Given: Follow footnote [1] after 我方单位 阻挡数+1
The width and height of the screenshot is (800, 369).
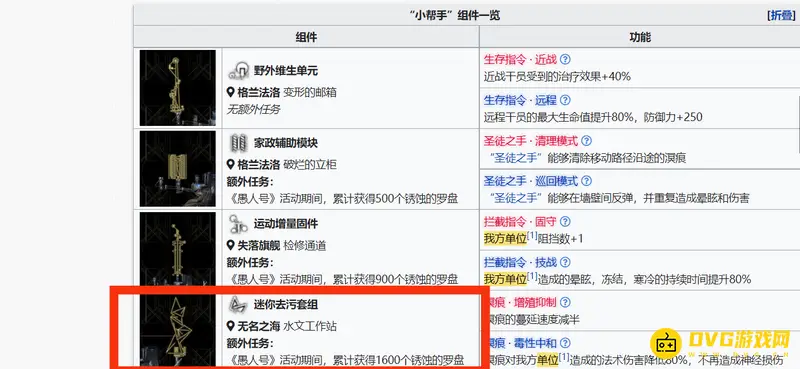Looking at the screenshot, I should coord(533,235).
